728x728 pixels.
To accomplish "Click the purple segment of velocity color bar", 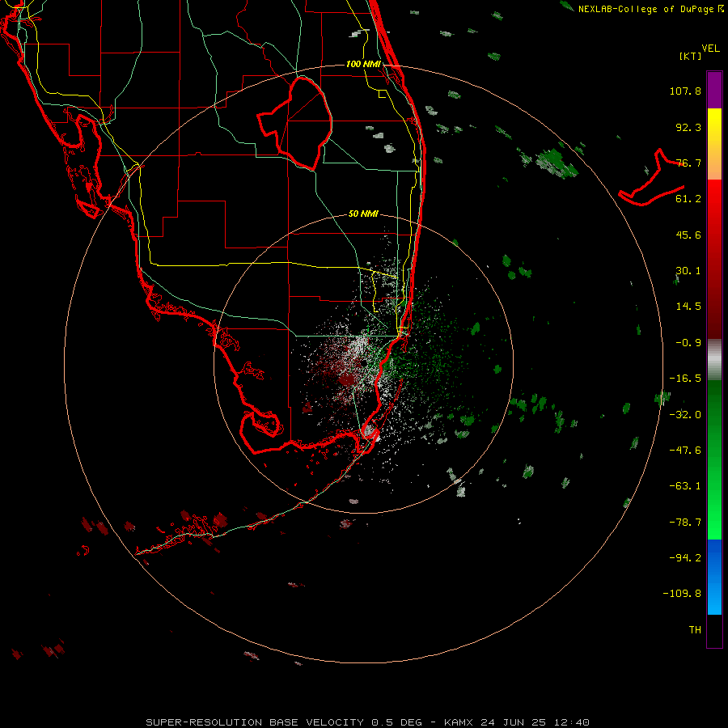I will click(714, 90).
